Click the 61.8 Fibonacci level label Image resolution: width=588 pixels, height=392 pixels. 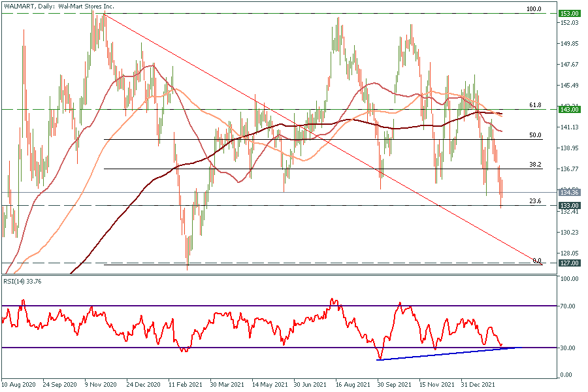coord(535,105)
